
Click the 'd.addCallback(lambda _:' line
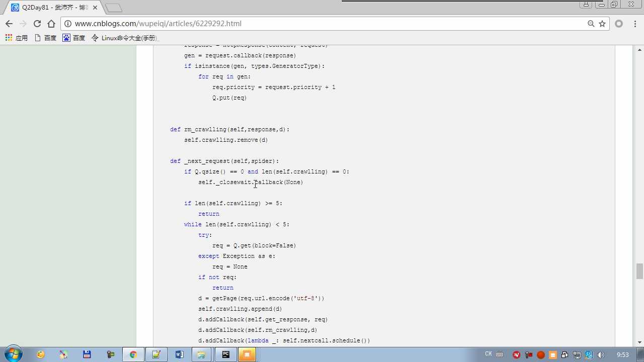284,341
